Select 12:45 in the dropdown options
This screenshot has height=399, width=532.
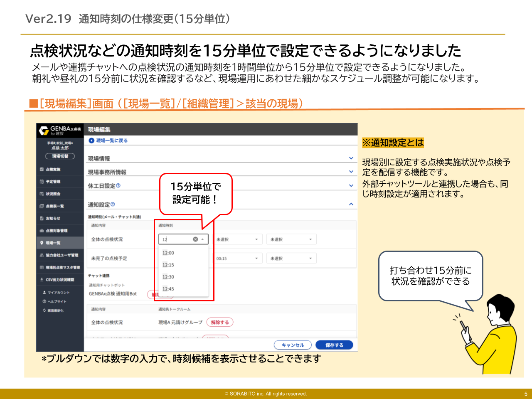tap(168, 289)
